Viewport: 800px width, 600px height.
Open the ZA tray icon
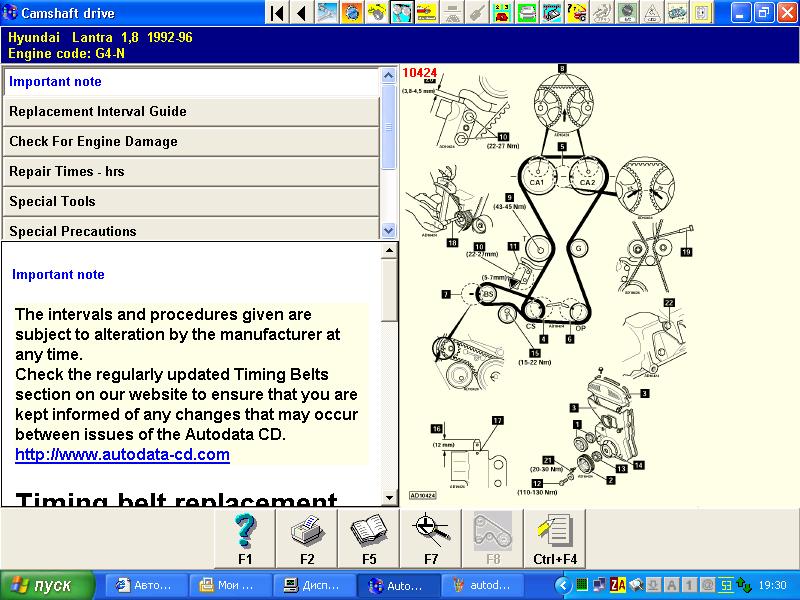(618, 585)
